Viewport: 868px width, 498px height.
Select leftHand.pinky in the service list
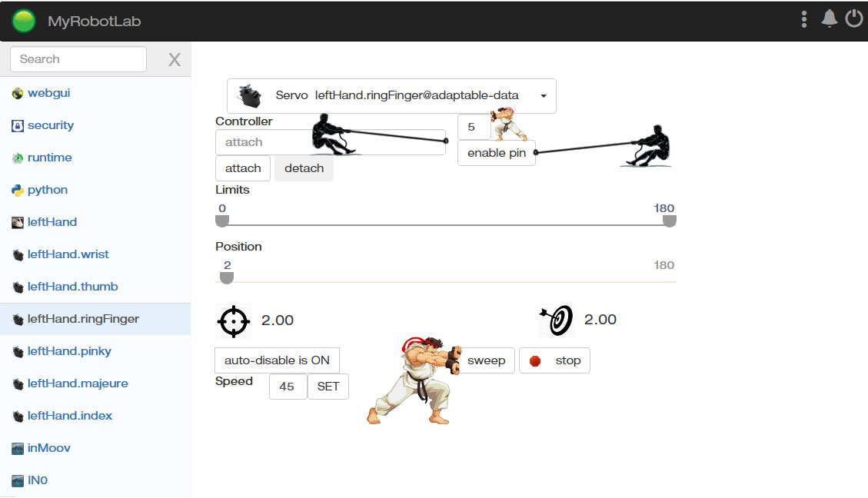pyautogui.click(x=69, y=351)
